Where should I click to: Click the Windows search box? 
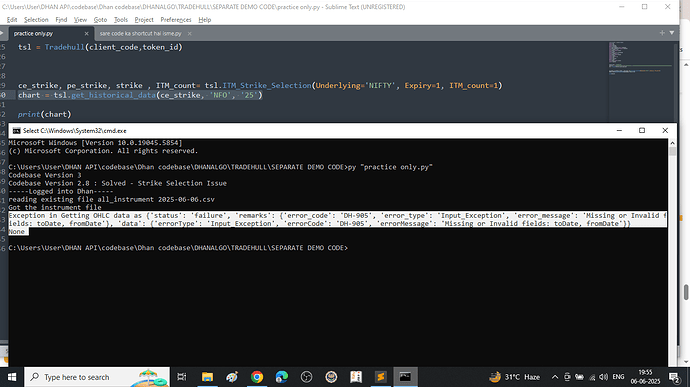pos(97,377)
